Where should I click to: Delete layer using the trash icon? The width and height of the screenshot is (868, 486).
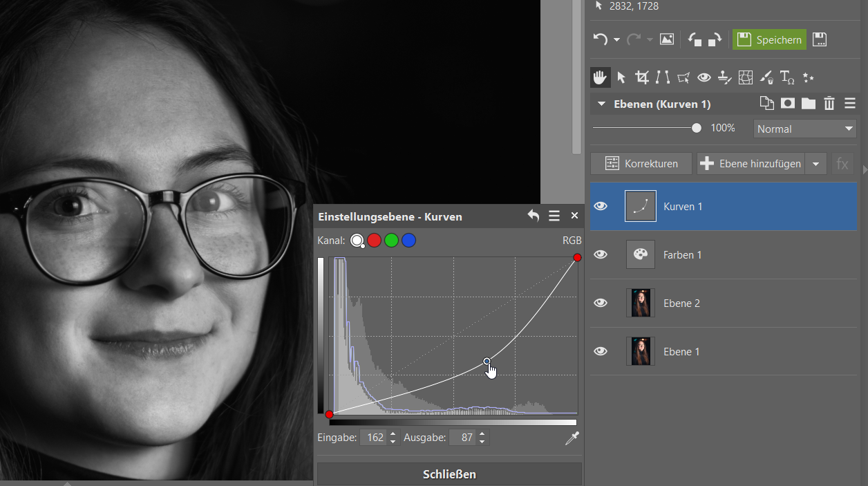point(829,104)
